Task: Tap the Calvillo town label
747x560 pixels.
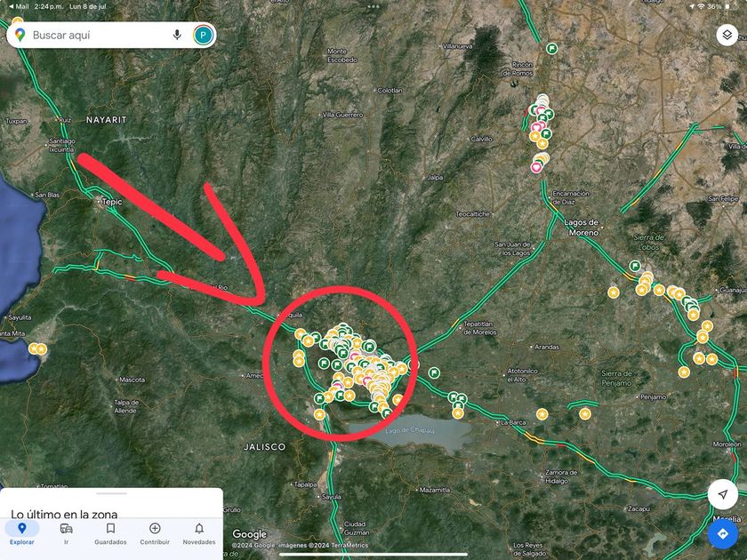Action: click(481, 139)
